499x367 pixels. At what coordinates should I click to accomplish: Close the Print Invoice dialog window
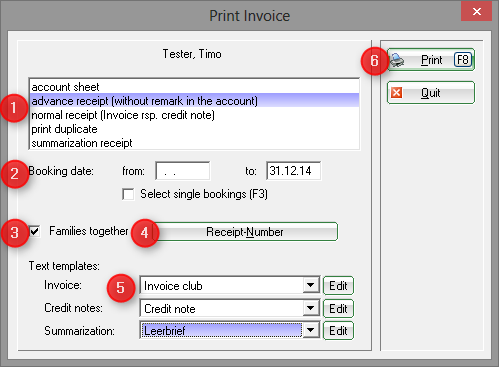(477, 12)
